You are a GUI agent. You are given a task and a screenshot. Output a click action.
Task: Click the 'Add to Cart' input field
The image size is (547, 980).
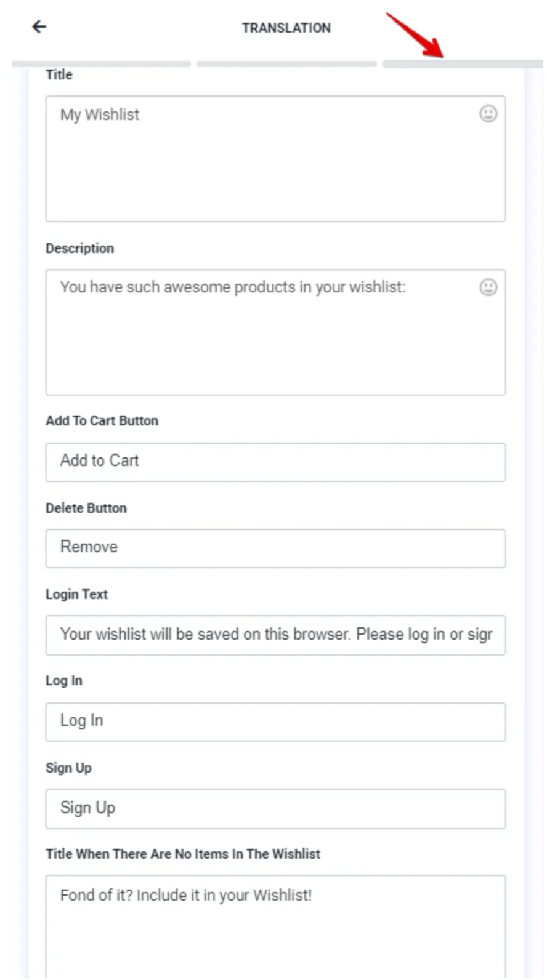tap(275, 462)
